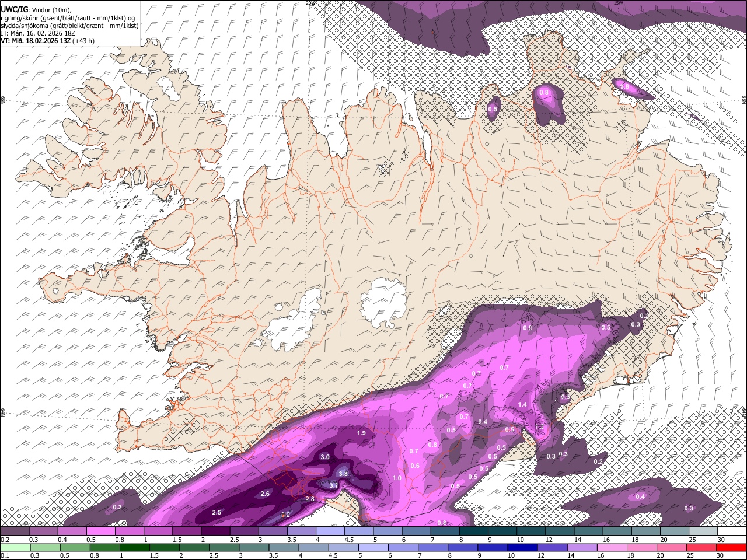
Task: Choose top-row gray swatch between 18 and 20
Action: pos(645,531)
